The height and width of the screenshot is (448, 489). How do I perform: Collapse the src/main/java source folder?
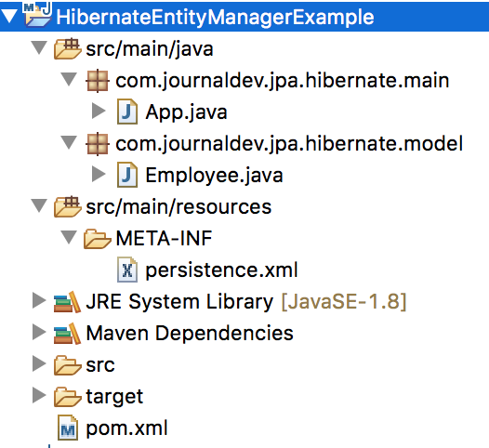click(x=40, y=47)
